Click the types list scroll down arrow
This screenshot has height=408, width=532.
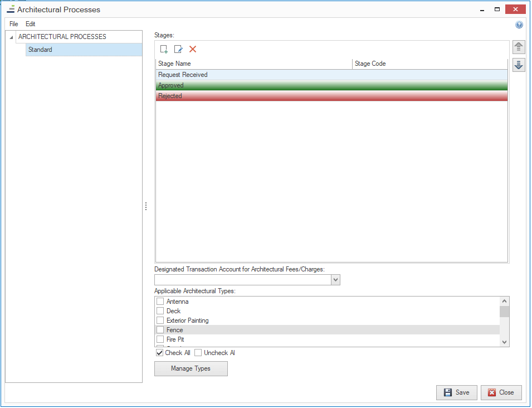(504, 342)
